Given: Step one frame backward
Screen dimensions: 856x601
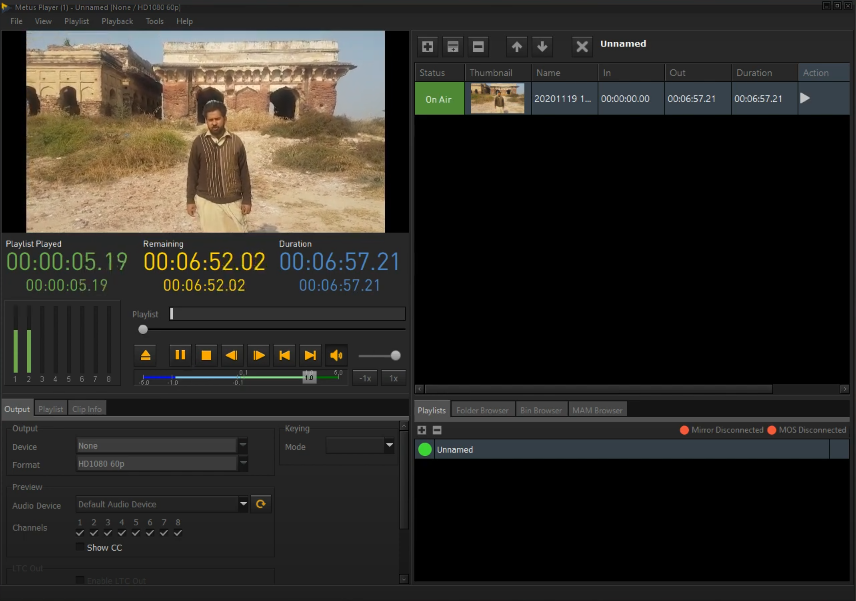Looking at the screenshot, I should [x=231, y=355].
